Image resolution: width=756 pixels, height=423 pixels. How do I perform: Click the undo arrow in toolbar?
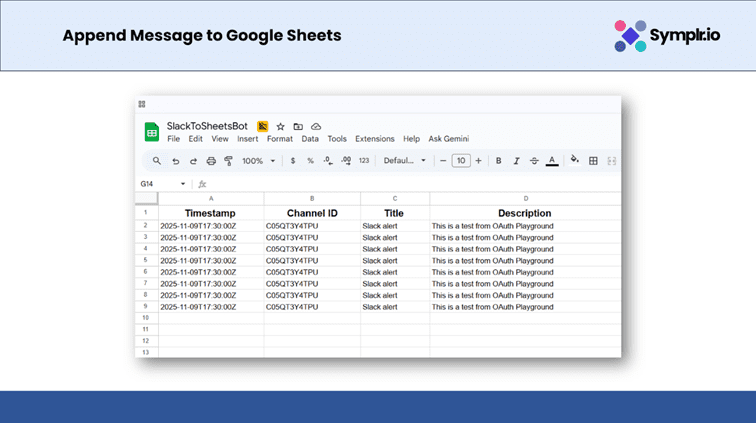point(175,161)
